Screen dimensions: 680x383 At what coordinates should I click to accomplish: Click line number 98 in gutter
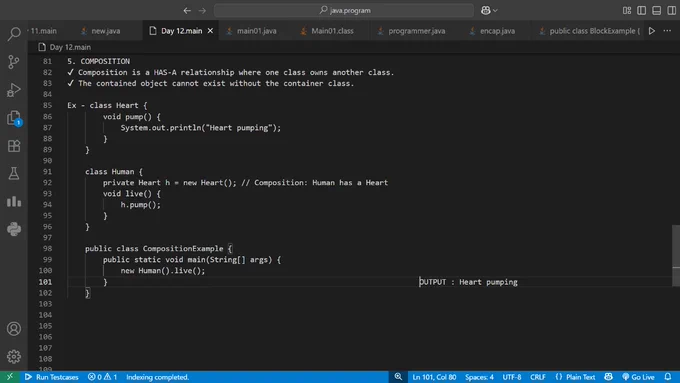click(x=47, y=249)
